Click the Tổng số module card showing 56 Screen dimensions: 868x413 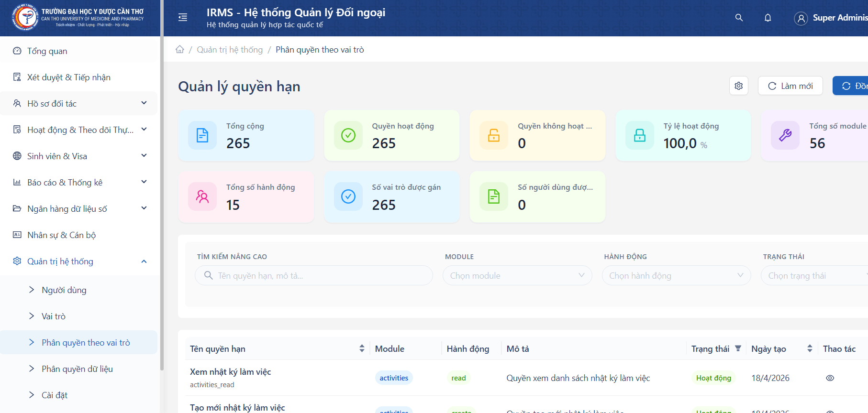[x=814, y=135]
